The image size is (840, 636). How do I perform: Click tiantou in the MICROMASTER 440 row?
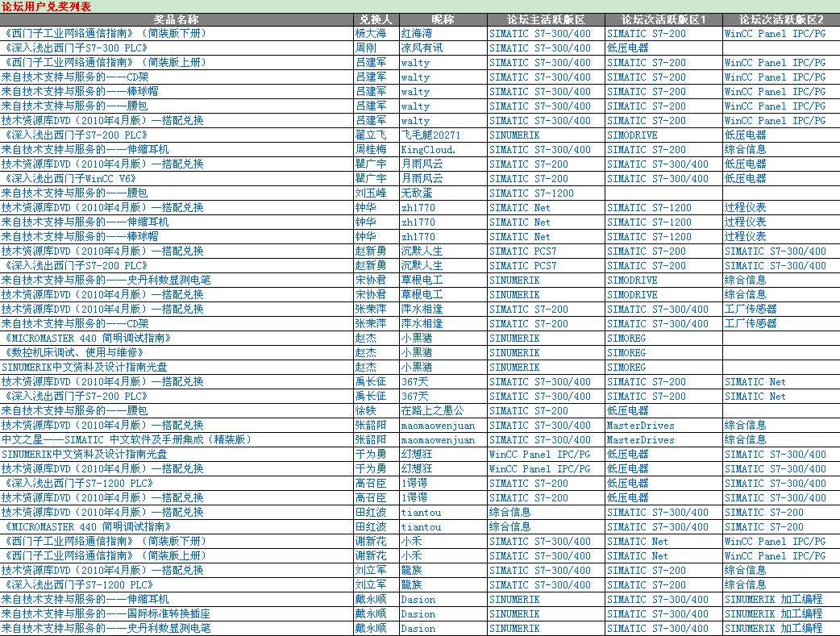tap(421, 526)
